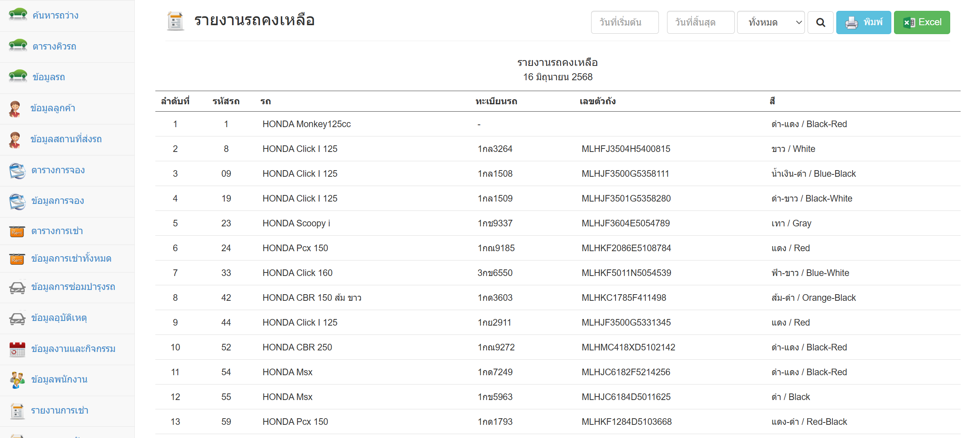The height and width of the screenshot is (438, 980).
Task: Click the car icon beside ค้นหารถว่าง
Action: [x=18, y=15]
